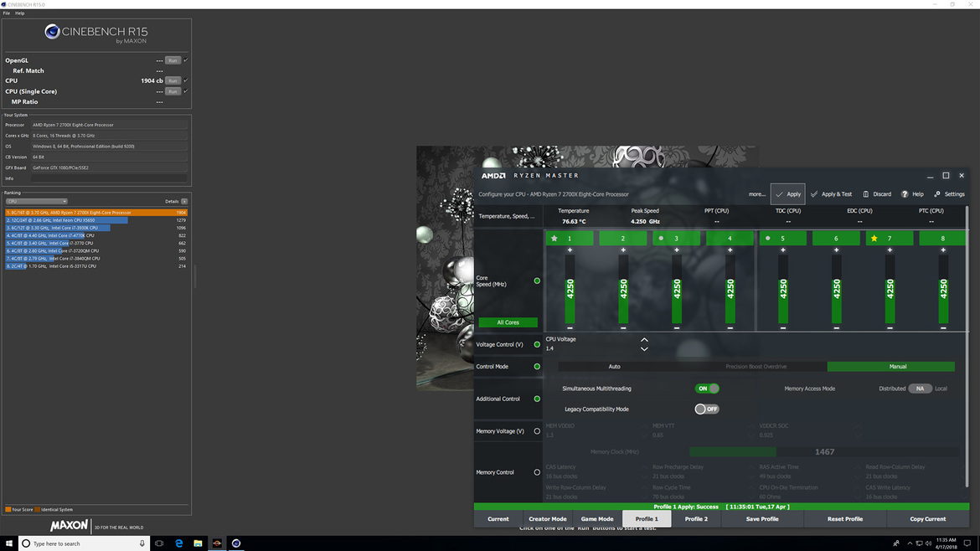Screen dimensions: 980x551
Task: Click Copy Current in Ryzen Master
Action: click(x=927, y=519)
